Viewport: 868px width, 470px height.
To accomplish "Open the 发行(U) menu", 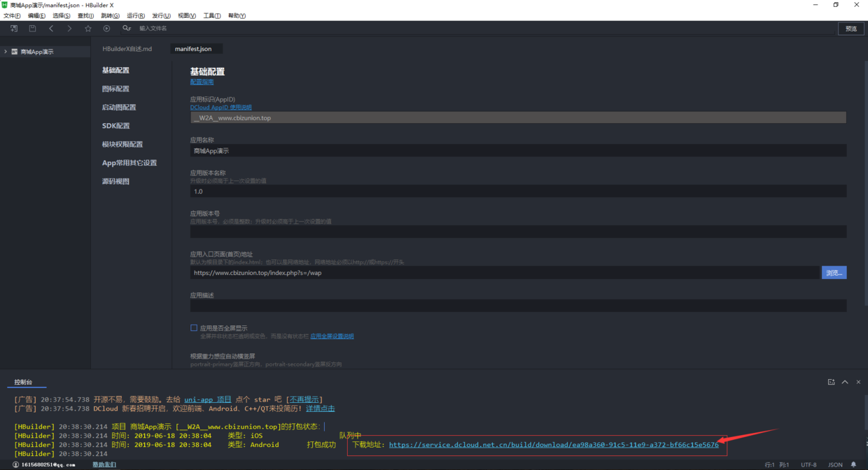I will (x=161, y=15).
